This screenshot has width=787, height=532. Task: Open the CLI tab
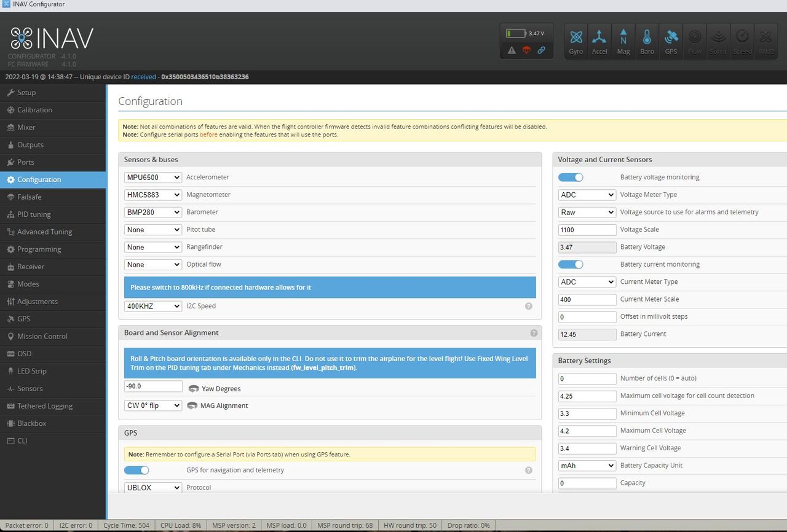pyautogui.click(x=53, y=440)
